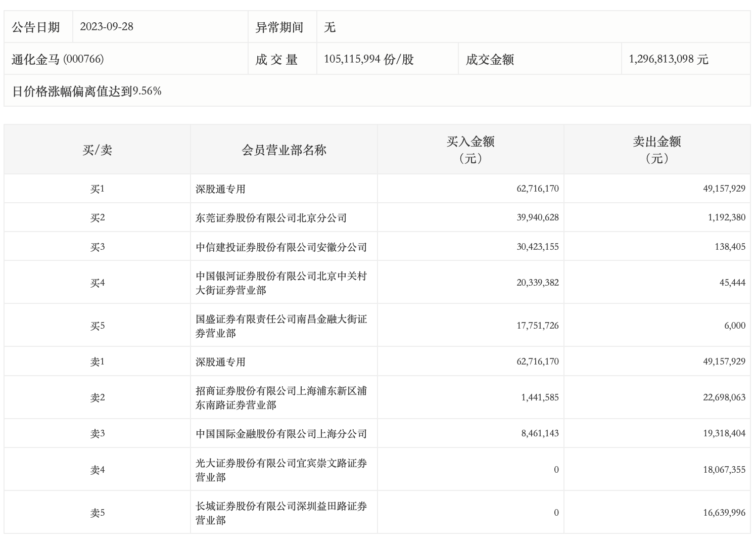Screen dimensions: 756x541
Task: Click the 买/卖 column header
Action: 97,150
